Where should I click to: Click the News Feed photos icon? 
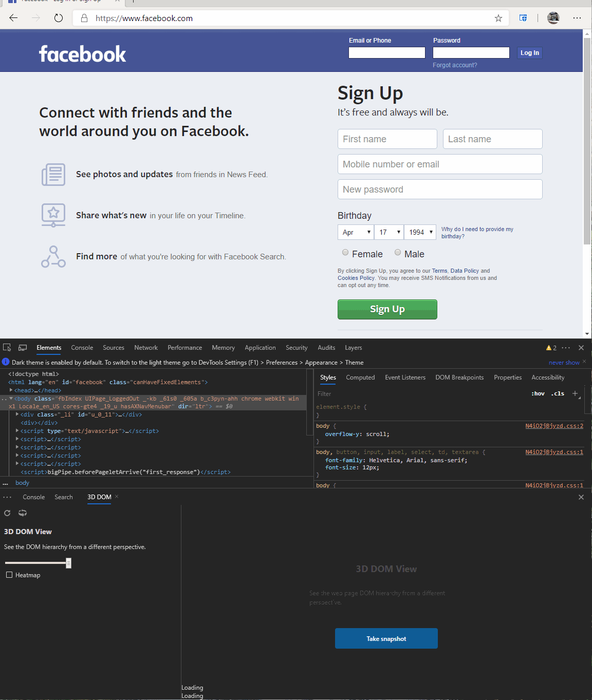click(x=53, y=175)
